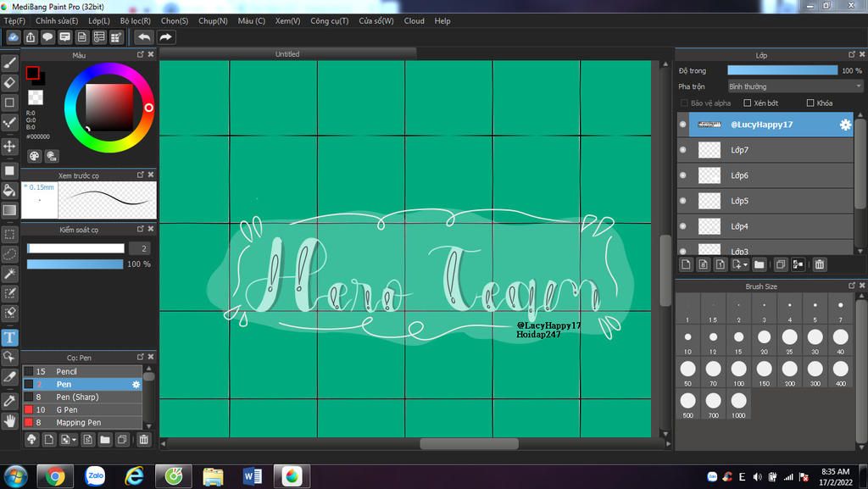Screen dimensions: 868x489
Task: Open settings gear of @LucyHappy17 layer
Action: (845, 125)
